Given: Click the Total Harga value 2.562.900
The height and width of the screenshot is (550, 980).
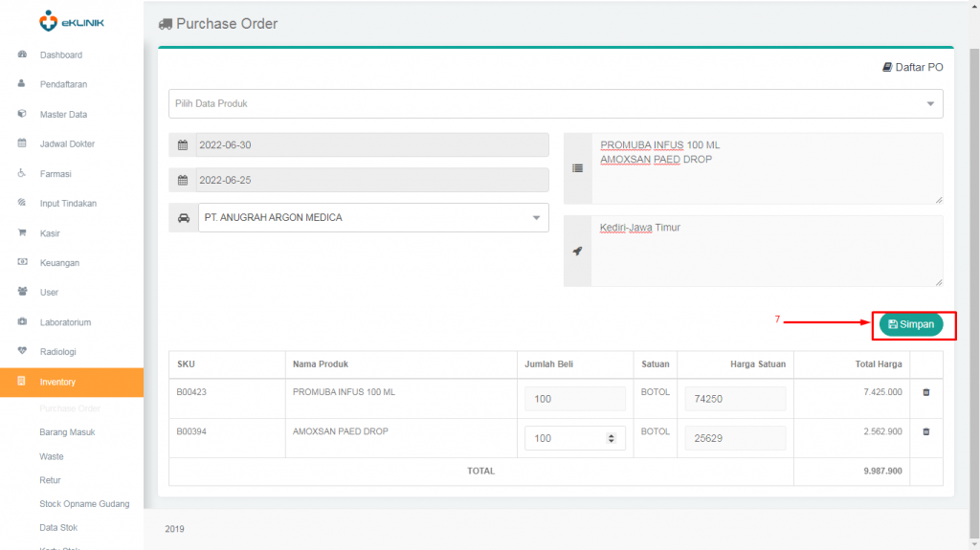Looking at the screenshot, I should 882,431.
